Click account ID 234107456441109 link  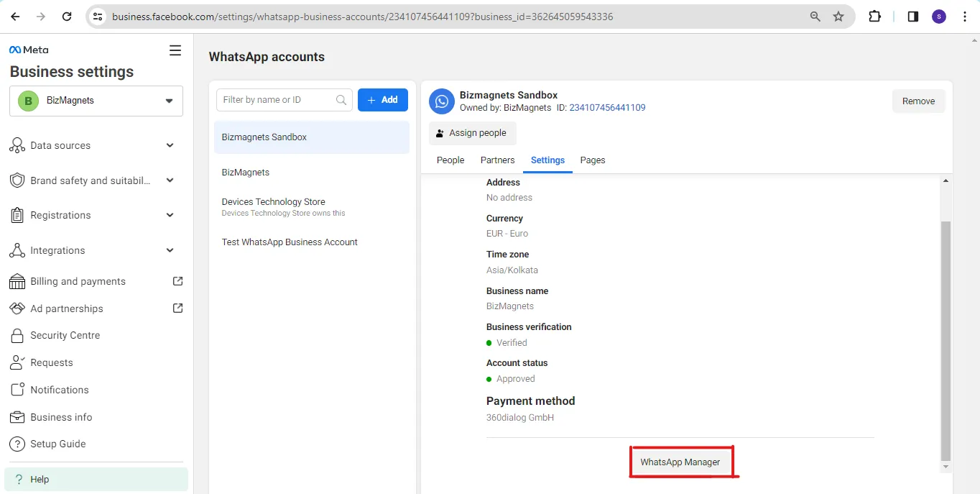point(607,108)
